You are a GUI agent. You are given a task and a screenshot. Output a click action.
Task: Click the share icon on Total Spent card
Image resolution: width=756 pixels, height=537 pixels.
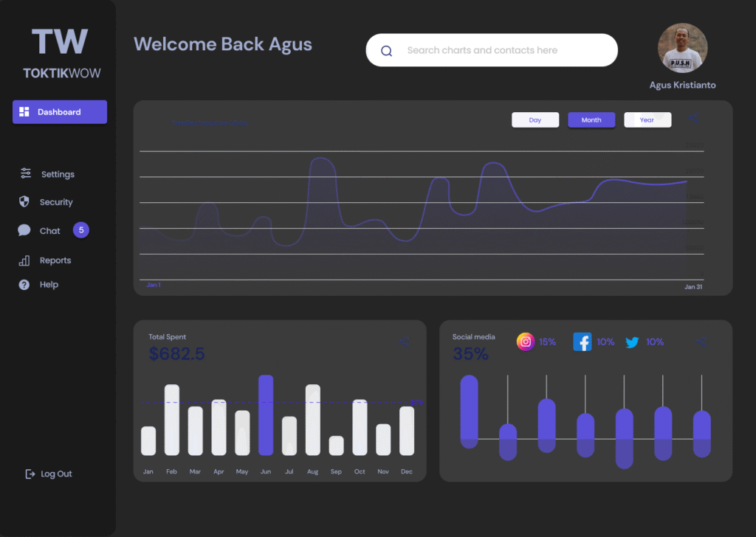(x=404, y=342)
